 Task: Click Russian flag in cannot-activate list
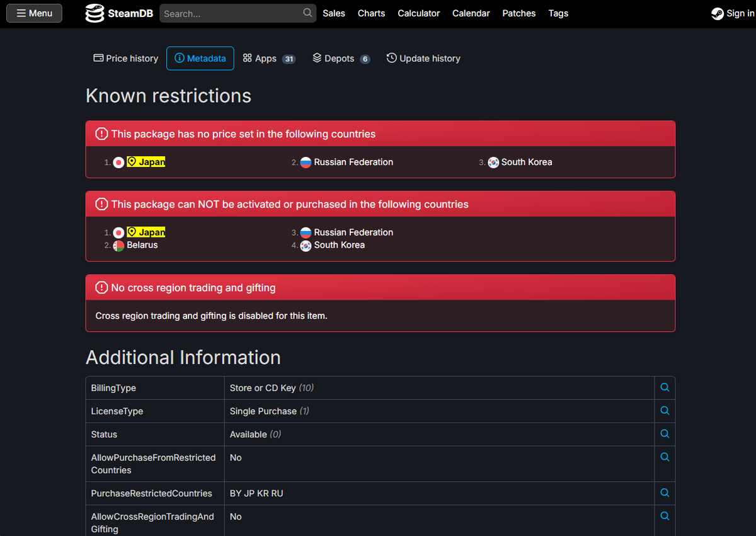coord(306,233)
